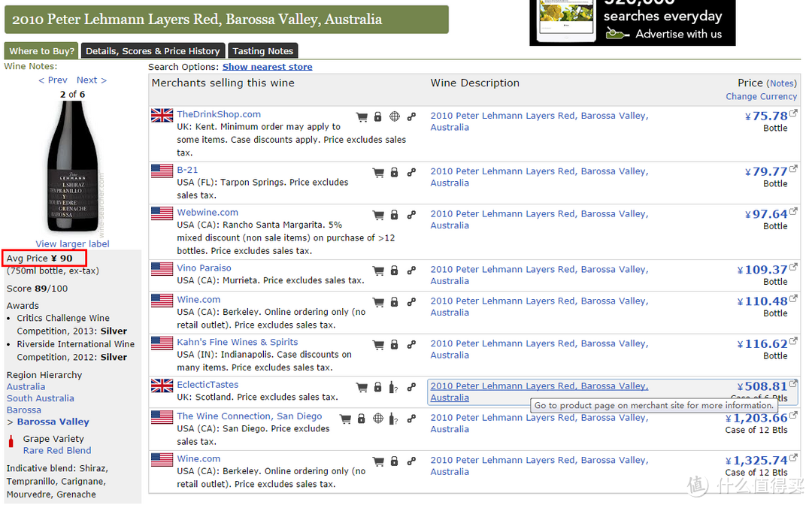Click the cart icon in the B-21 row
812x505 pixels.
[378, 173]
